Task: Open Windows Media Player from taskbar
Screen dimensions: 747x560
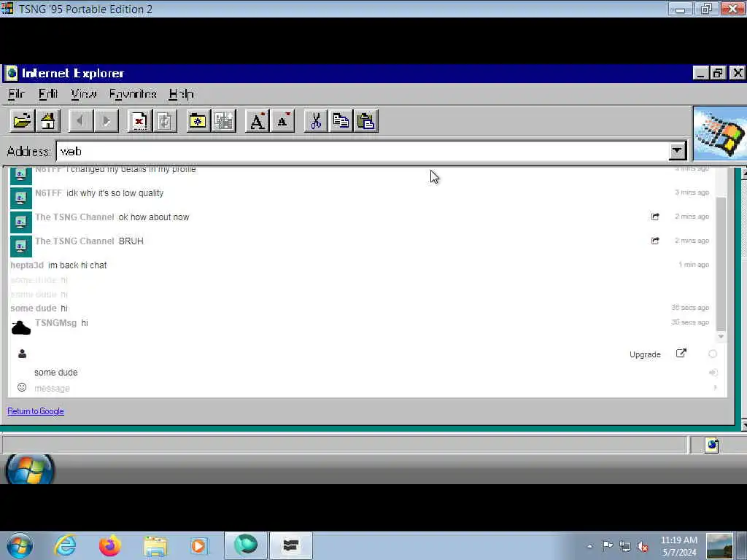Action: 199,545
